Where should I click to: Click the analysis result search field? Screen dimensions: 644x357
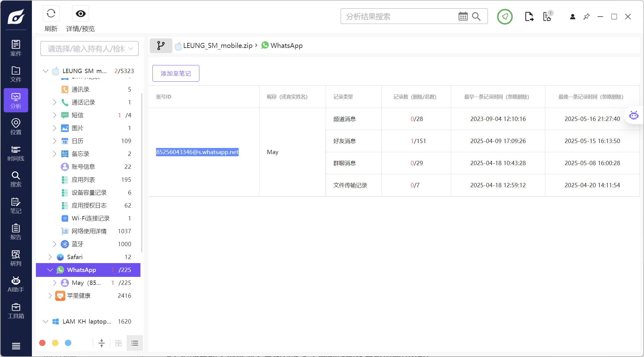[x=399, y=17]
